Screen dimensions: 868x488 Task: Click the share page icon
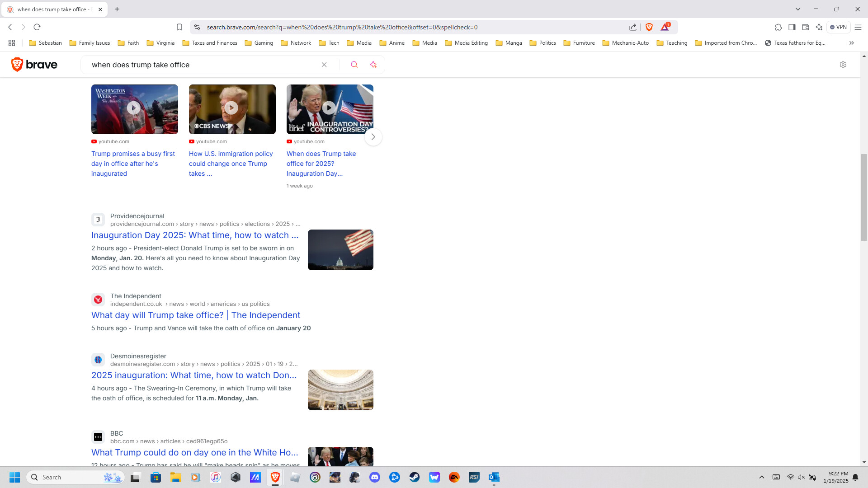click(x=633, y=27)
